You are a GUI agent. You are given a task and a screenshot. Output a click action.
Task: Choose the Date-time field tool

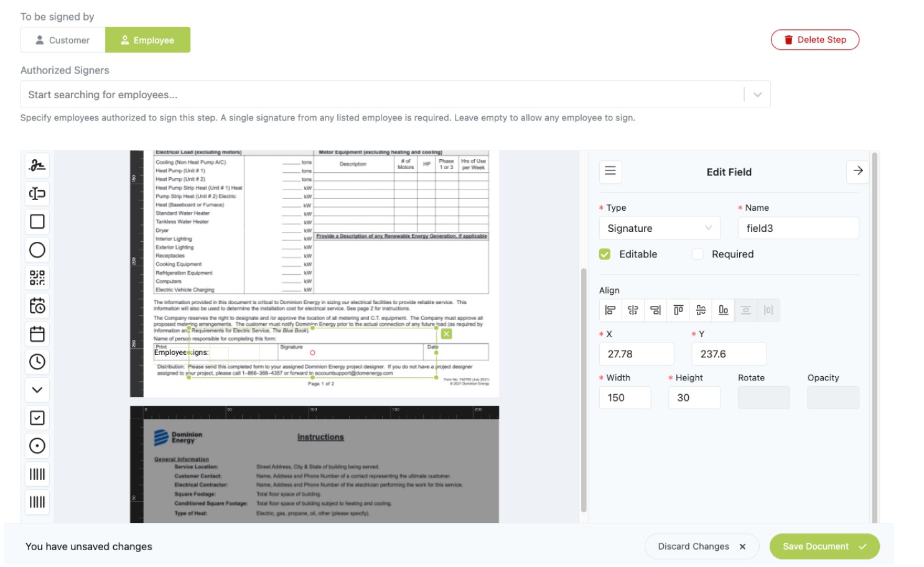37,306
